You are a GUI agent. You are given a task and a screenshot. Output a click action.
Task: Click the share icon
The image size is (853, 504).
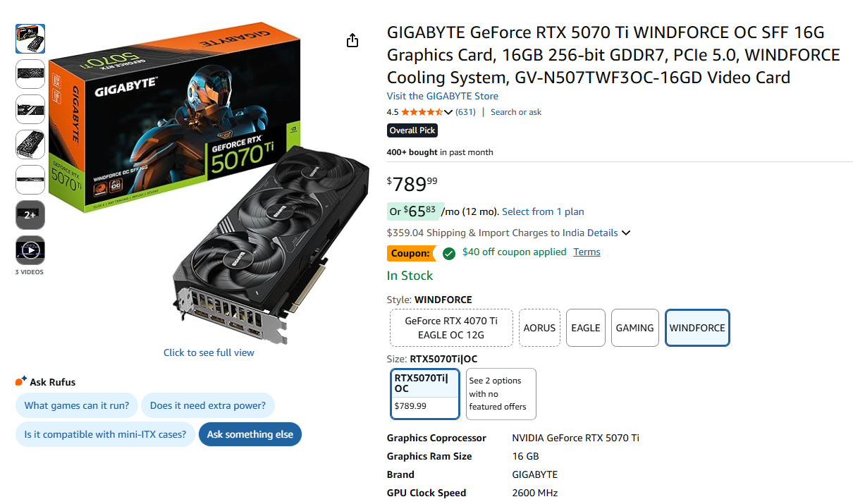click(x=352, y=41)
